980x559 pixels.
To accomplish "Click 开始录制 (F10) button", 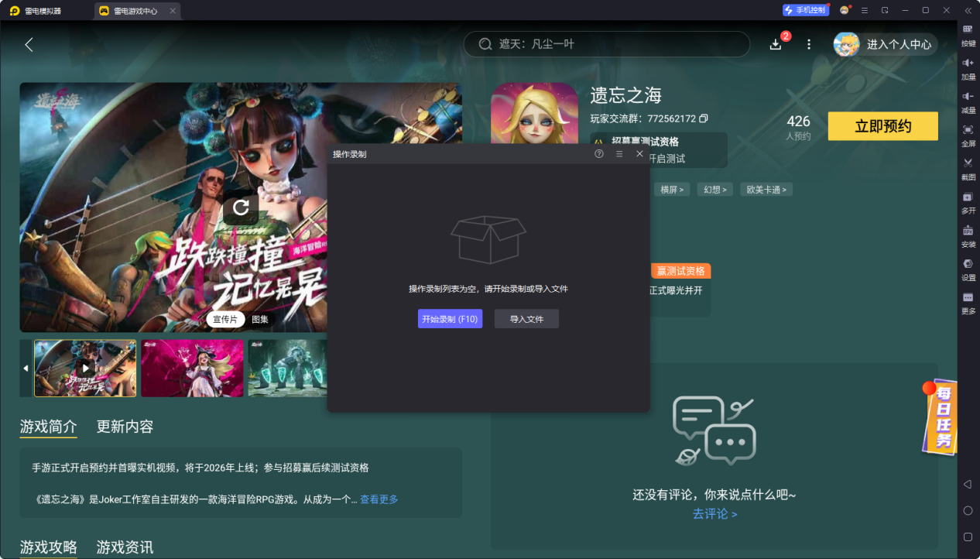I will (450, 319).
